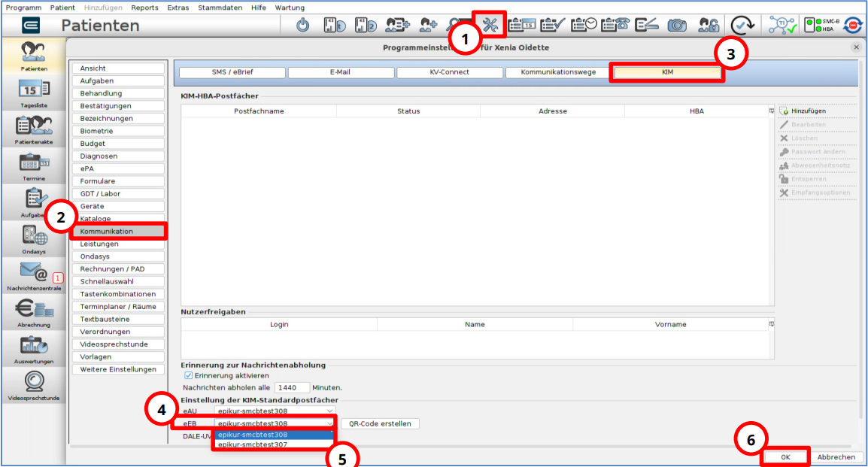The width and height of the screenshot is (868, 467).
Task: Open the Kommunikationswege tab
Action: click(558, 72)
